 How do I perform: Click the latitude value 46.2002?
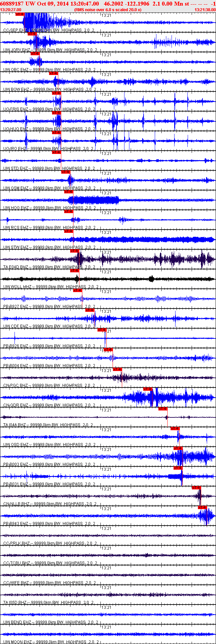114,4
